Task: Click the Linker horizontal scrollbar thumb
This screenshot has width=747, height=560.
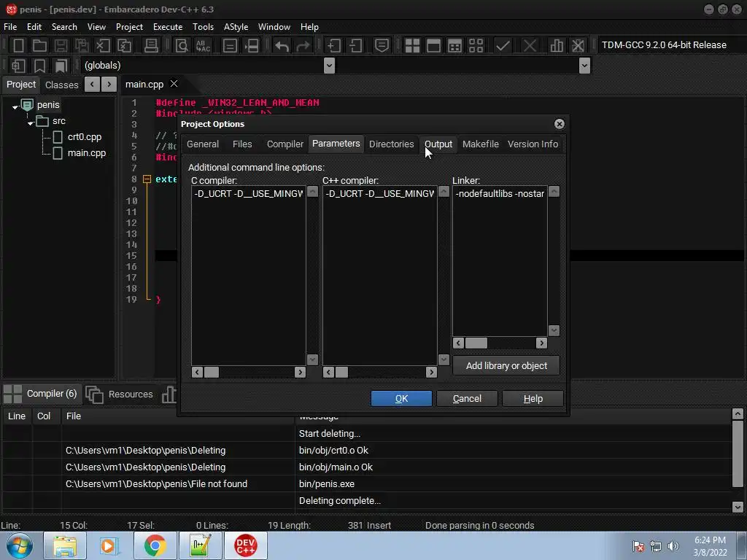Action: click(476, 343)
